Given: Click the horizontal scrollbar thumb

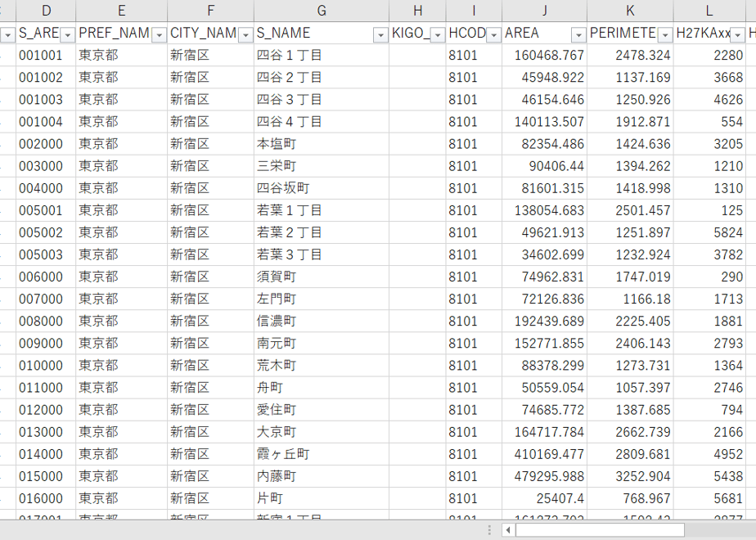Looking at the screenshot, I should [600, 530].
